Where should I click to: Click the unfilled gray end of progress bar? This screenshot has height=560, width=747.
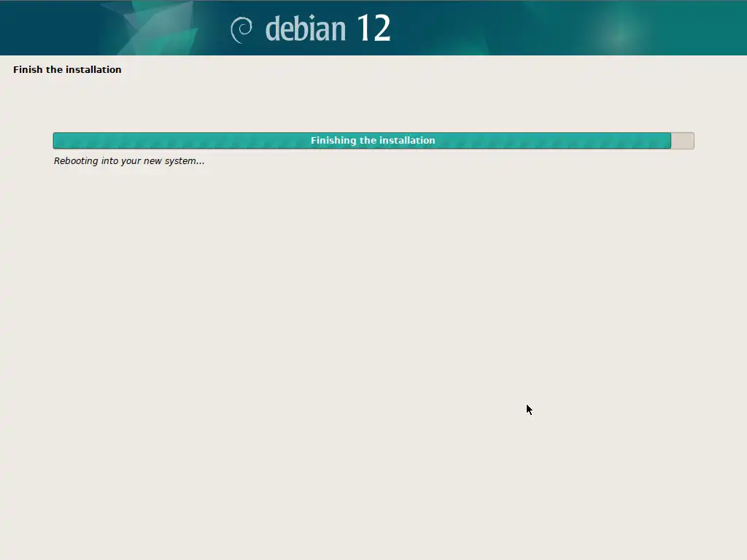(x=682, y=141)
